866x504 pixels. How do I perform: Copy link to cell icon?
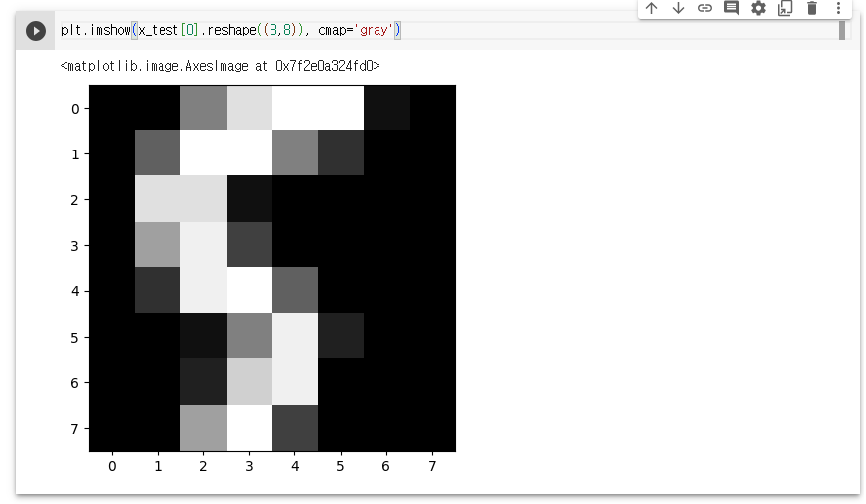(x=704, y=8)
